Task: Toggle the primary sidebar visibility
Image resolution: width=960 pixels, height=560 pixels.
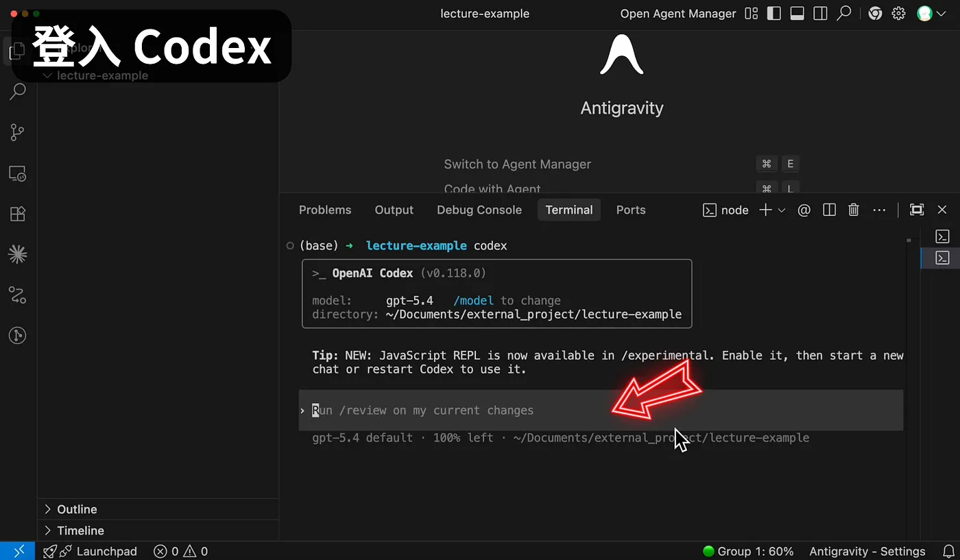Action: point(774,14)
